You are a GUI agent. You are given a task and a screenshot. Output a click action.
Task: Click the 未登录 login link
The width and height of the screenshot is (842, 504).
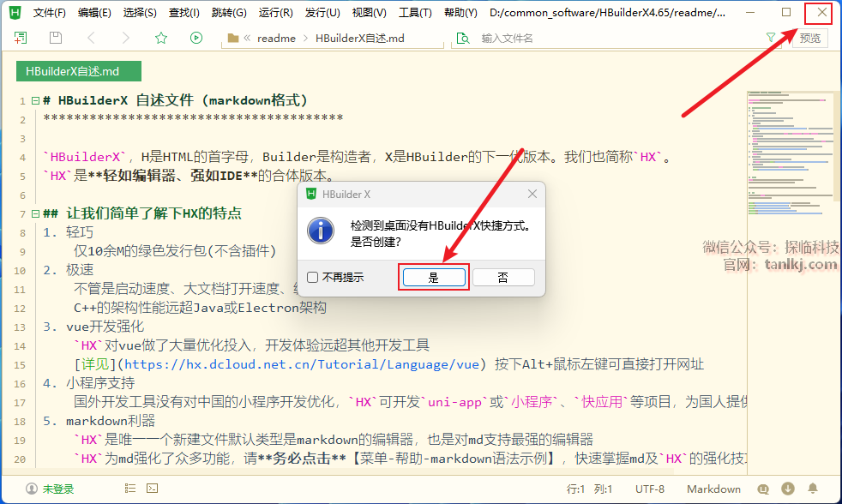click(58, 489)
